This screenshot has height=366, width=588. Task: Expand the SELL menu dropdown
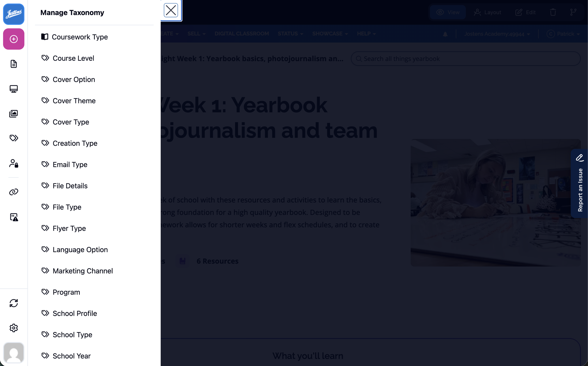pos(196,34)
